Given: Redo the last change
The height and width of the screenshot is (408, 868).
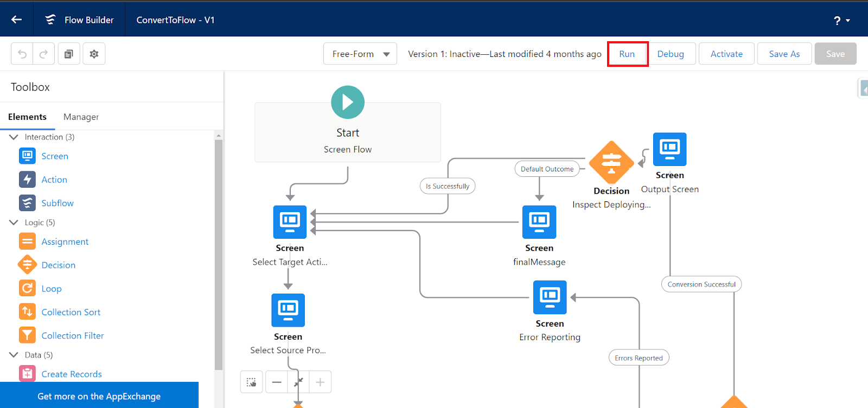Looking at the screenshot, I should point(44,54).
